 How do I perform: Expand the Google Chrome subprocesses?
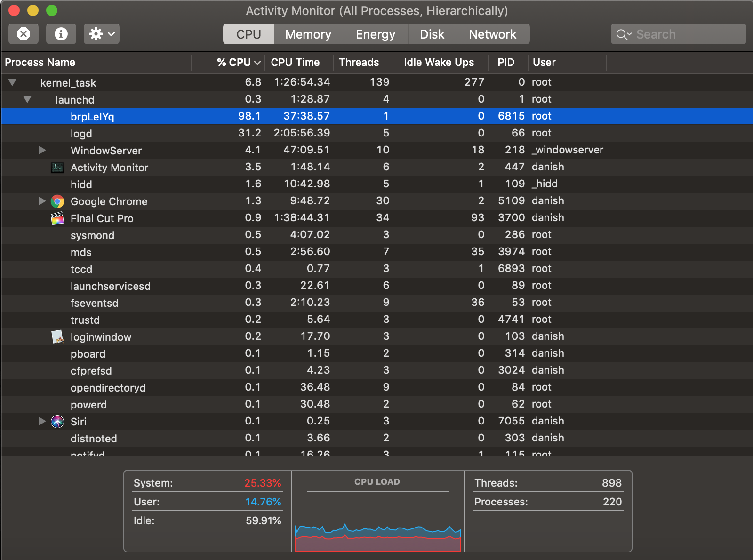click(42, 201)
